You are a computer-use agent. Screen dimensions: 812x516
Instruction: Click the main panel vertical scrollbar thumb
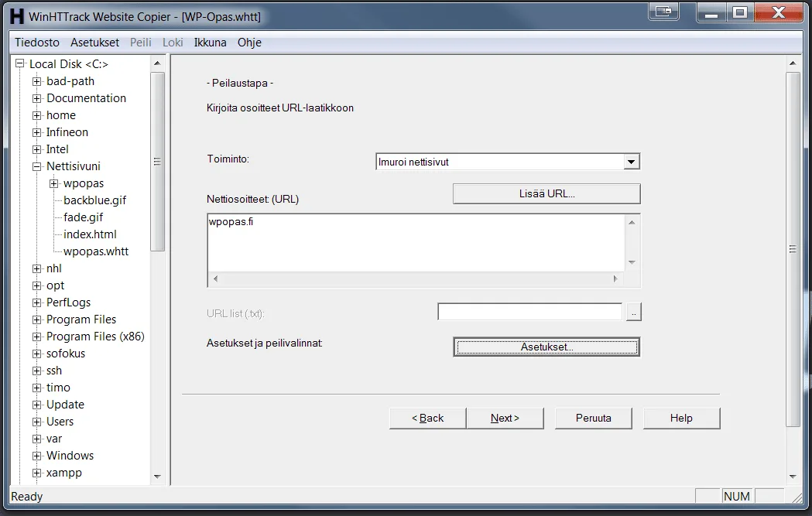pyautogui.click(x=793, y=249)
